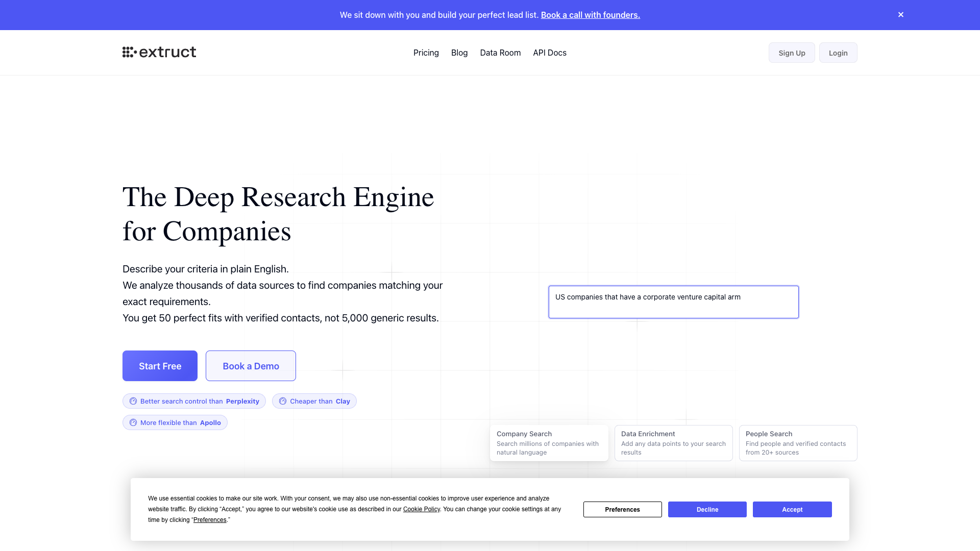The width and height of the screenshot is (980, 551).
Task: Click the extruct logo
Action: click(x=159, y=52)
